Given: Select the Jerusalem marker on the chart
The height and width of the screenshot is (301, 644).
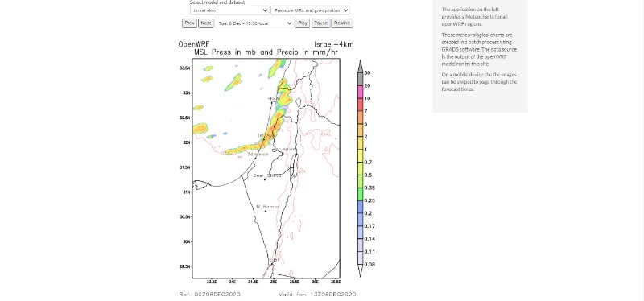Looking at the screenshot, I should pos(283,154).
